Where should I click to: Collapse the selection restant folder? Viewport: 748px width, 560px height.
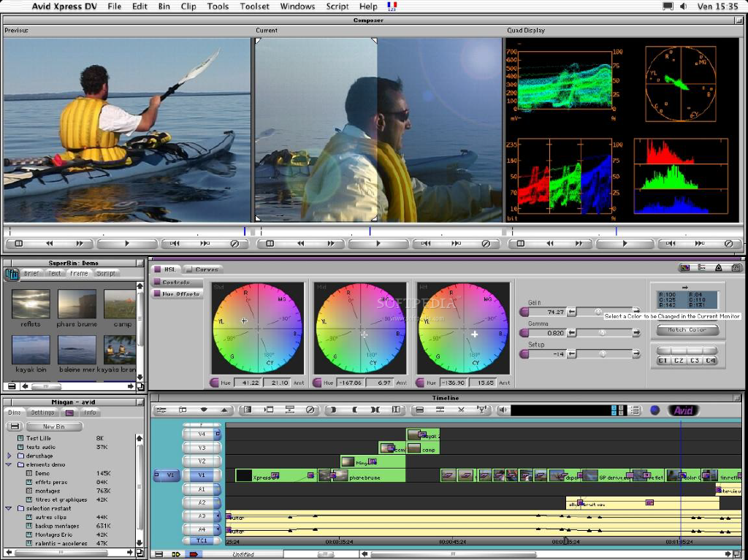9,508
